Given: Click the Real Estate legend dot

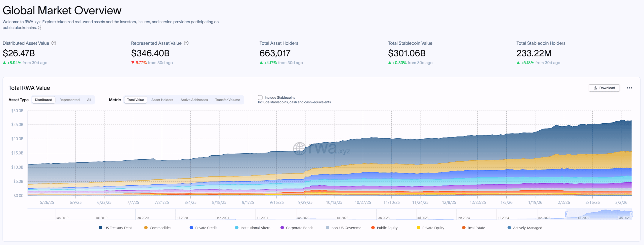Looking at the screenshot, I should [x=464, y=228].
